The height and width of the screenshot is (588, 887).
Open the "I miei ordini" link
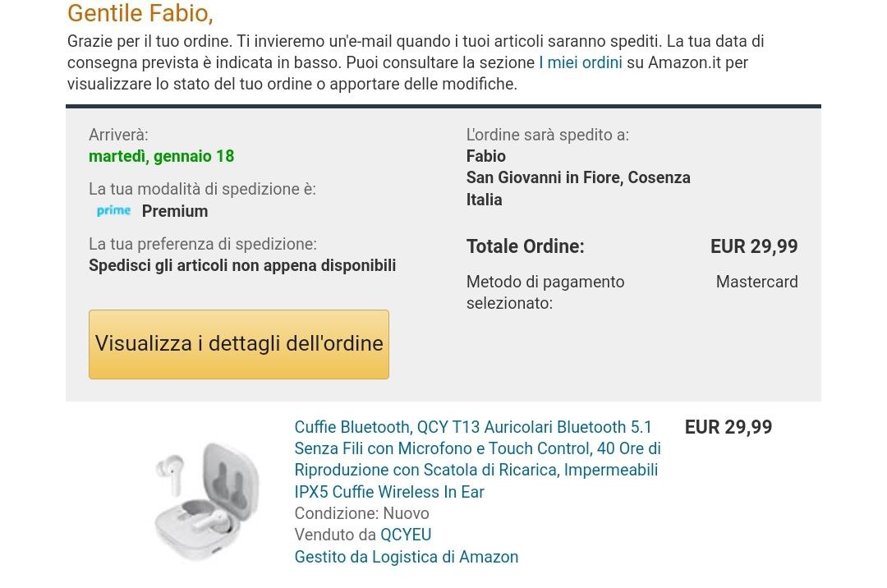[581, 62]
